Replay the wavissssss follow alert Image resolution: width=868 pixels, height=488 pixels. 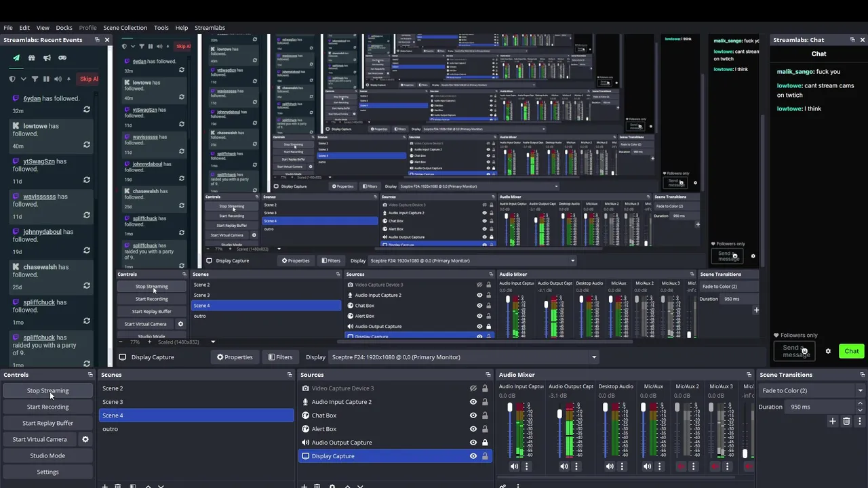[86, 216]
